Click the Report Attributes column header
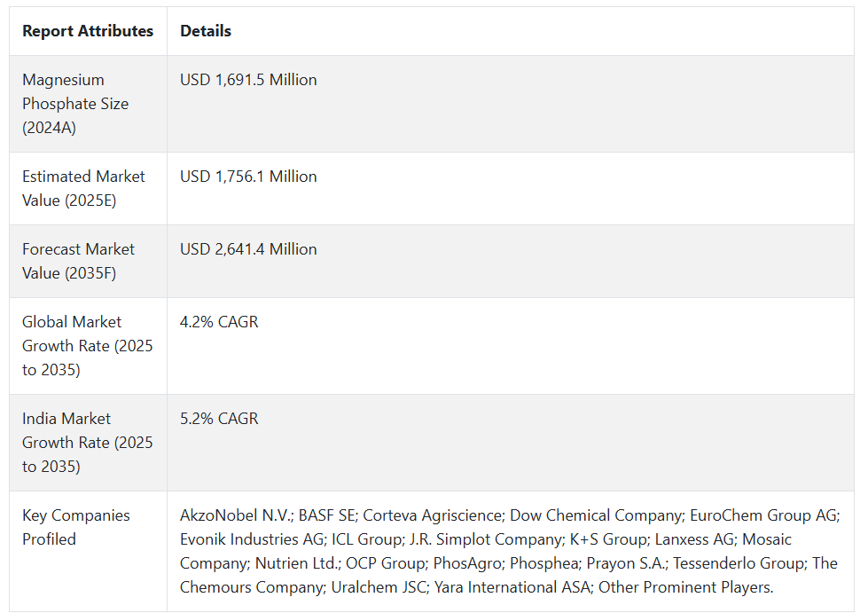The height and width of the screenshot is (613, 868). (88, 31)
